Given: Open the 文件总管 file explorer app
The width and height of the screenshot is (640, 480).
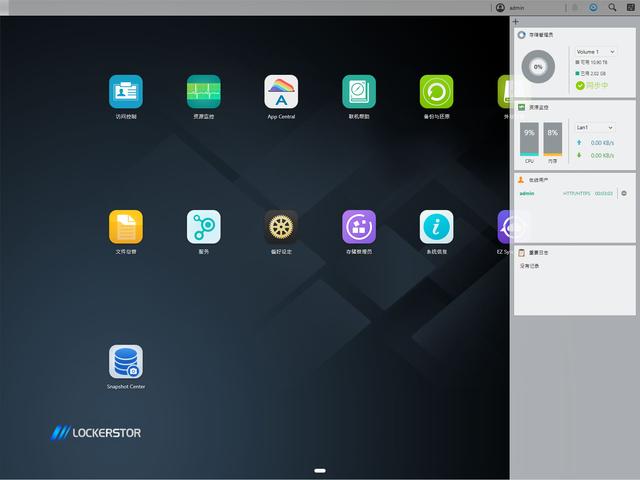Looking at the screenshot, I should [x=126, y=227].
